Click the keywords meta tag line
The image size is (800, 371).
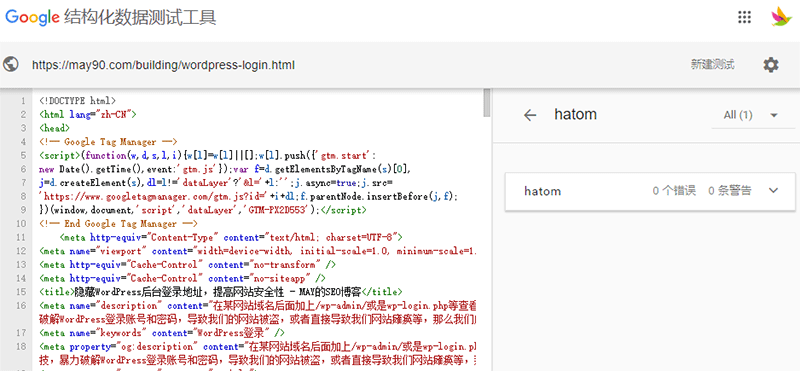(x=162, y=333)
